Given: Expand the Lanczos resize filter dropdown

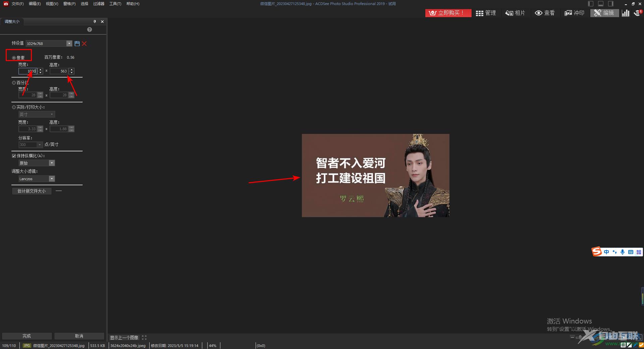Looking at the screenshot, I should click(x=52, y=179).
